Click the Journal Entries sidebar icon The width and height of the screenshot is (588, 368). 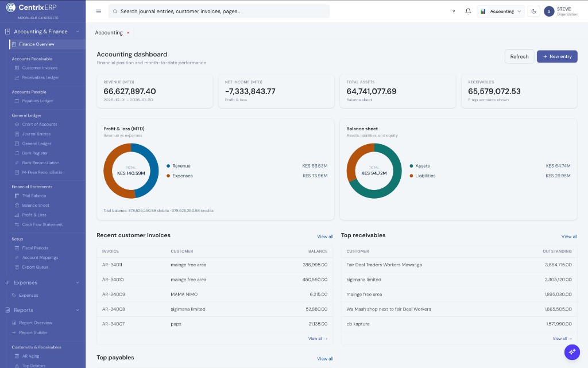pos(17,134)
